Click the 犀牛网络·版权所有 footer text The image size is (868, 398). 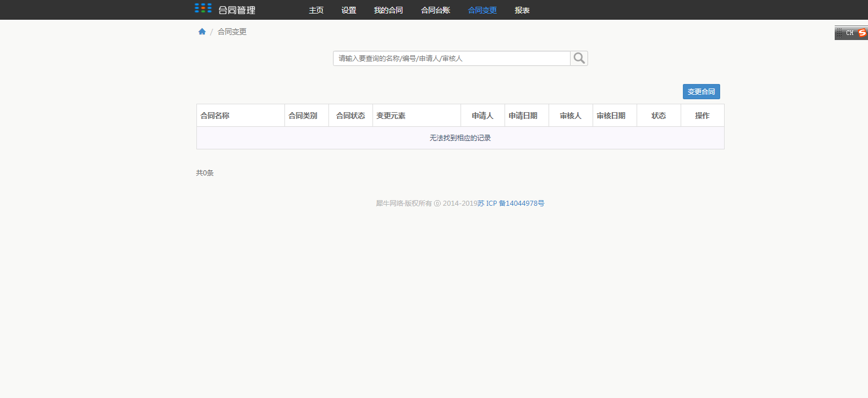[404, 204]
